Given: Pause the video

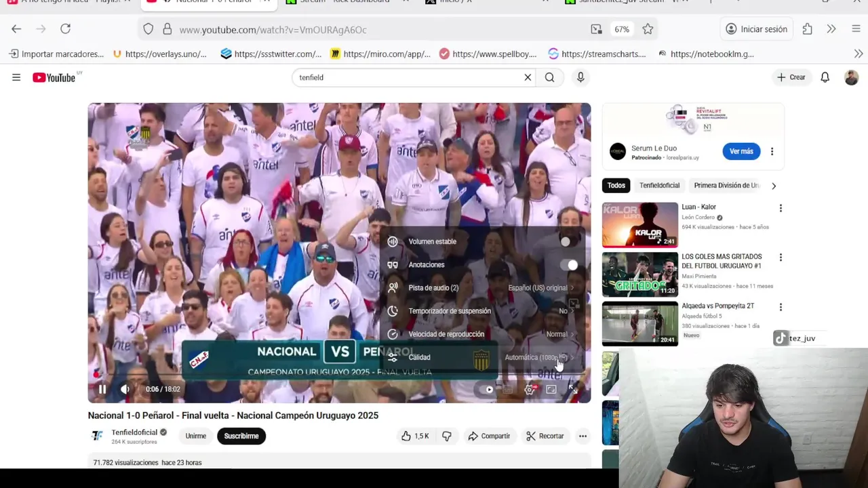Looking at the screenshot, I should (x=102, y=389).
